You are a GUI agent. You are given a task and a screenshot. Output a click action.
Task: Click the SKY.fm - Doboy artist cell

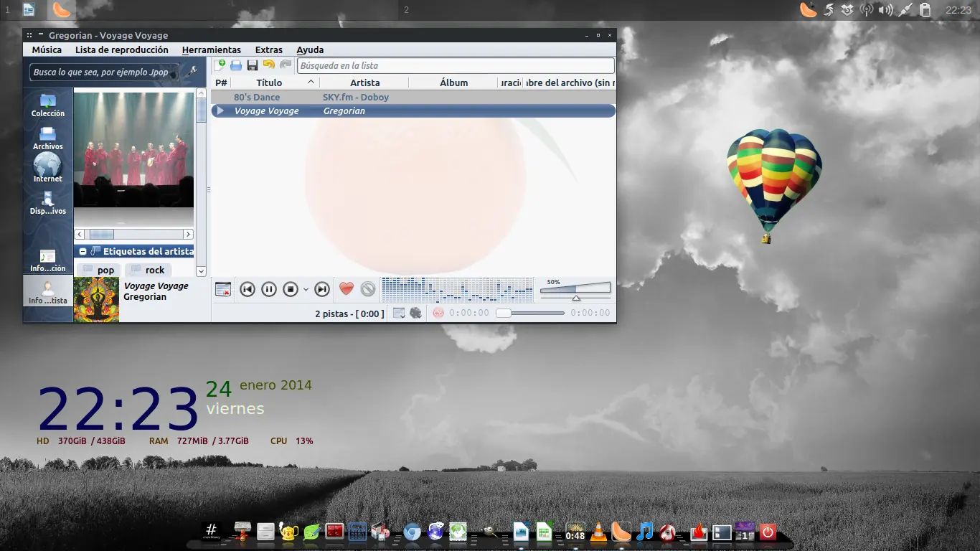(356, 97)
